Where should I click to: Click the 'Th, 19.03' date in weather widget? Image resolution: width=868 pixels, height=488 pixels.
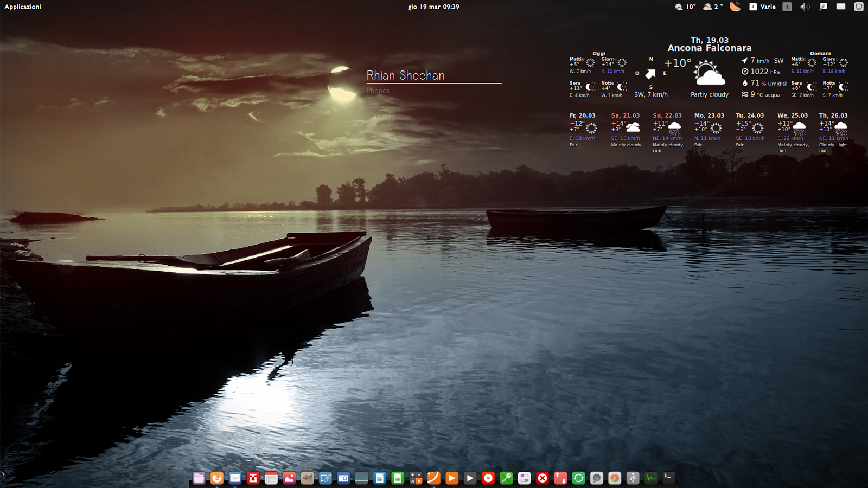710,40
